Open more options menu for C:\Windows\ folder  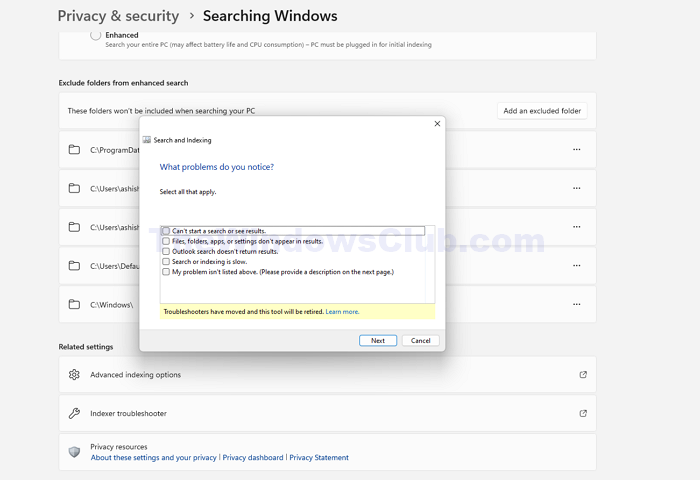click(x=576, y=304)
